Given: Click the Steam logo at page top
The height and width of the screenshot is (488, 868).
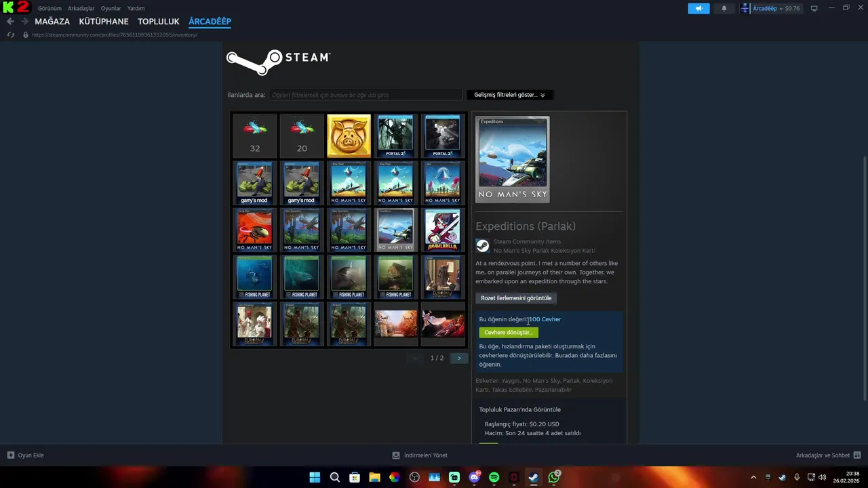Looking at the screenshot, I should (x=278, y=62).
